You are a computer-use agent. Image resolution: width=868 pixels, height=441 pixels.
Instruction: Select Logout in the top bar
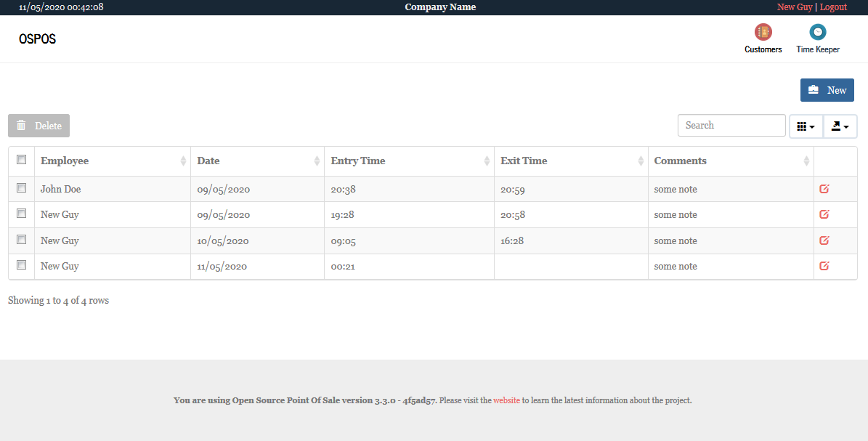tap(833, 7)
